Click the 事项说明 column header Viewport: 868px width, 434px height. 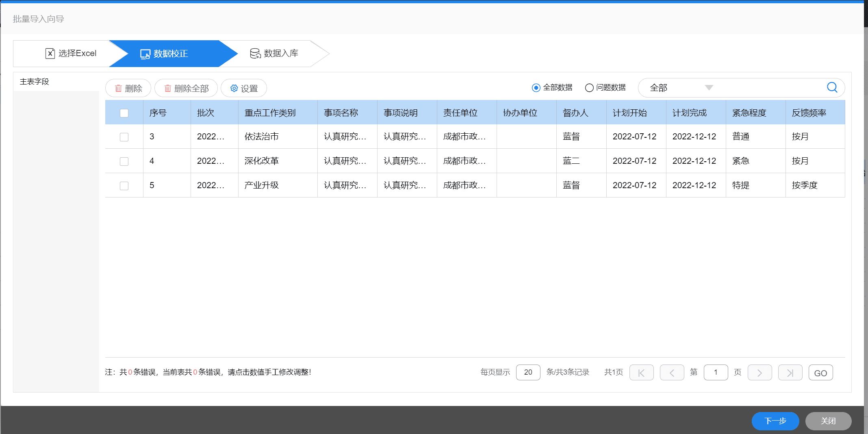tap(407, 113)
